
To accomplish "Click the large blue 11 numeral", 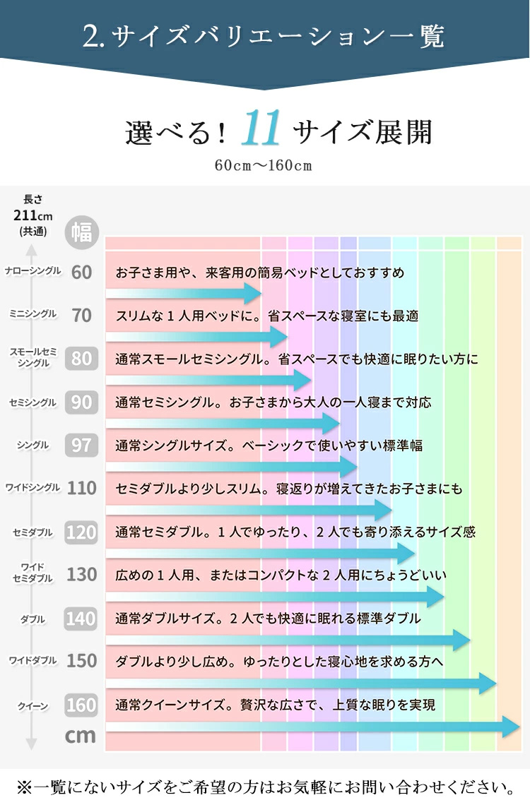I will [x=261, y=131].
